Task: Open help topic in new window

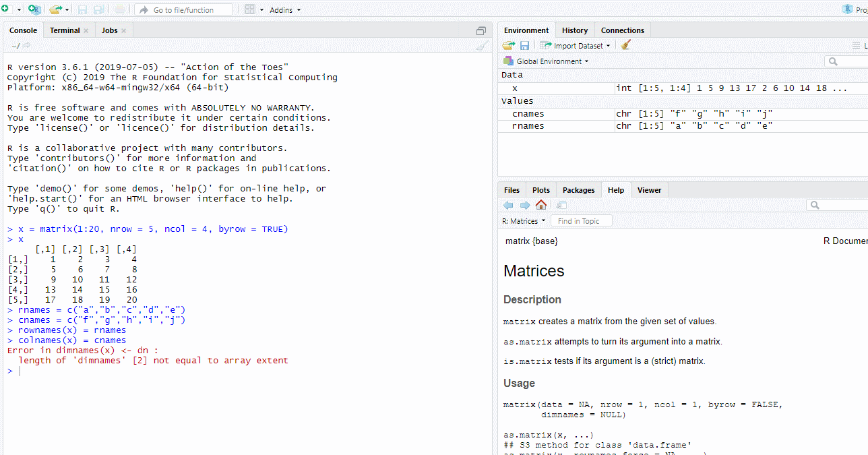Action: 561,205
